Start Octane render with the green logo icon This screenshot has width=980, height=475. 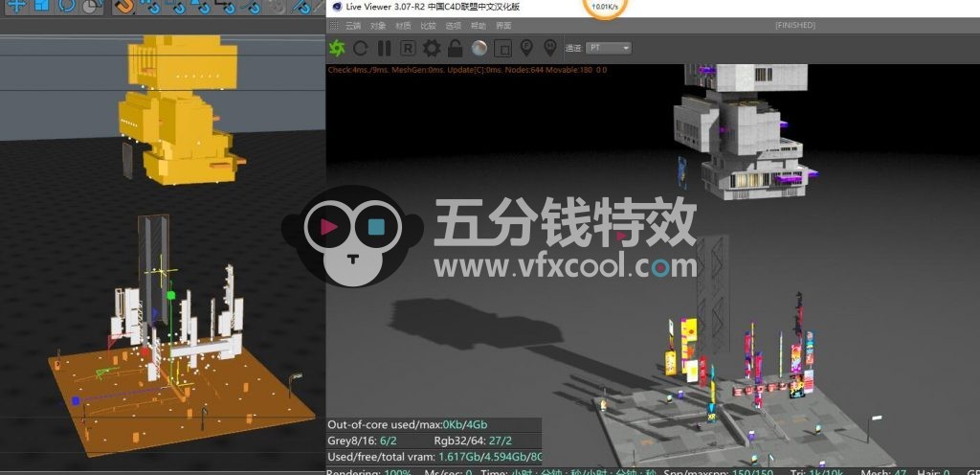337,48
